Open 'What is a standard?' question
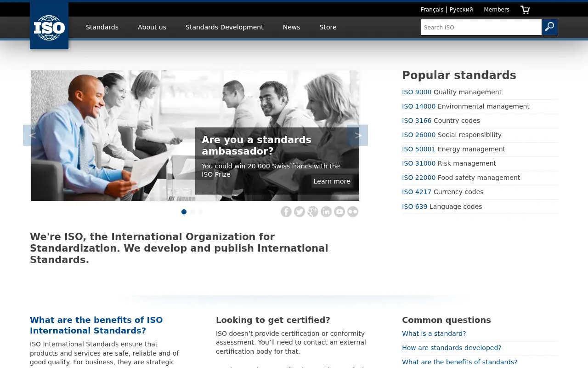 [x=434, y=333]
